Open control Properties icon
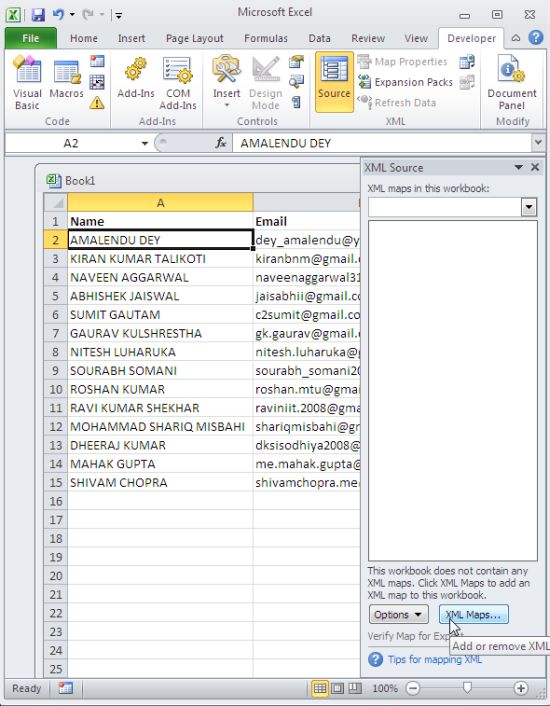The image size is (550, 706). click(296, 61)
